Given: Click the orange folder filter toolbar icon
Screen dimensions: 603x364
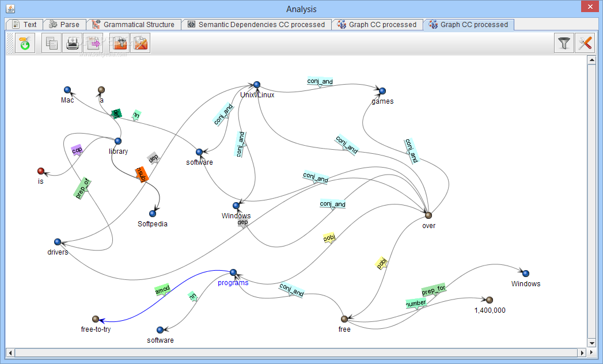Looking at the screenshot, I should pos(120,43).
